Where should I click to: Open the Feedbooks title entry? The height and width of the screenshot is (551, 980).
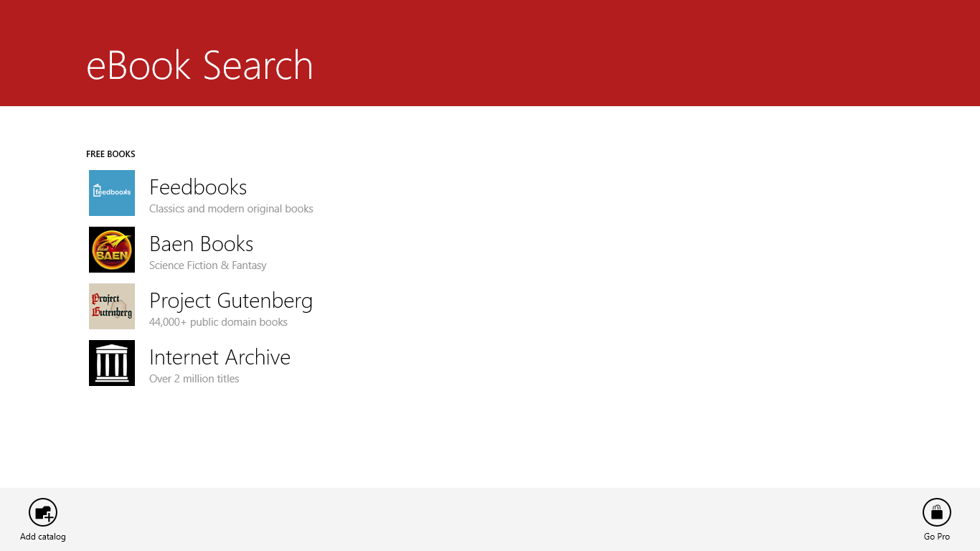click(x=198, y=187)
